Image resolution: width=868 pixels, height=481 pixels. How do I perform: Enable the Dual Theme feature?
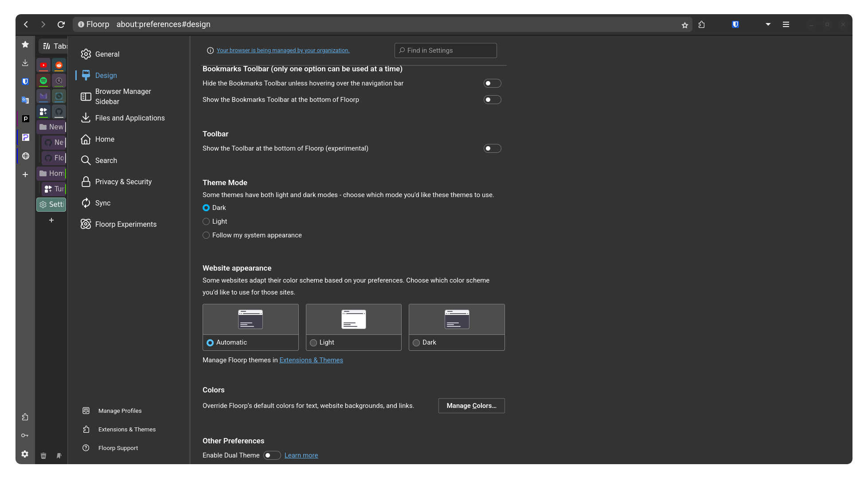tap(272, 455)
